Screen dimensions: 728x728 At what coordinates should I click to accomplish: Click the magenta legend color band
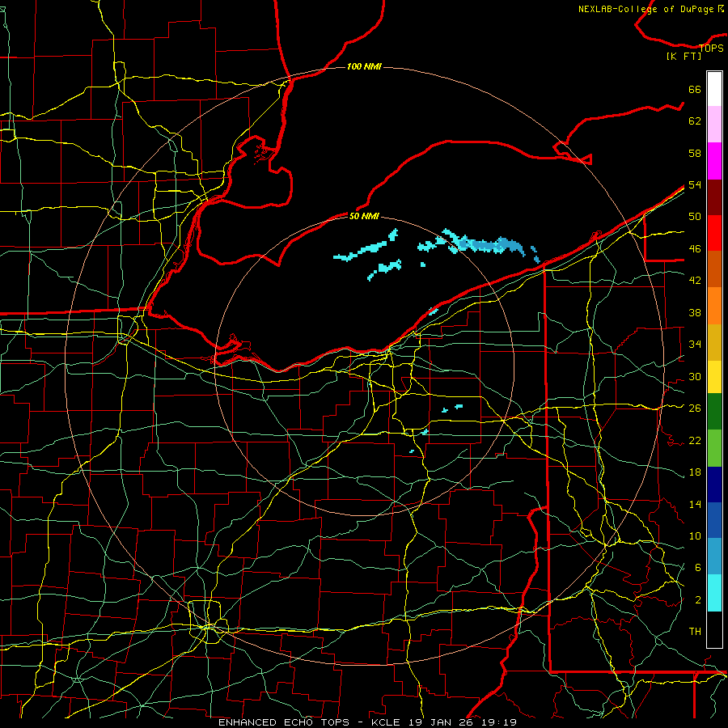tap(714, 161)
